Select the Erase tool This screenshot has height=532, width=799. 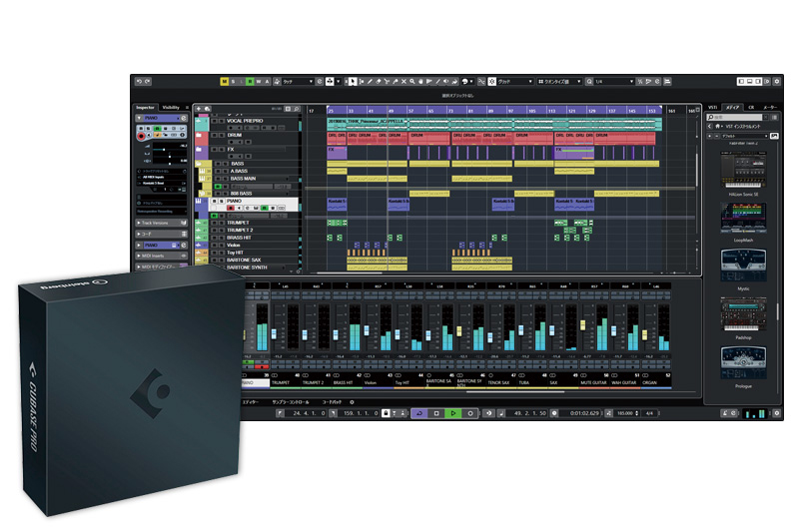[x=379, y=82]
